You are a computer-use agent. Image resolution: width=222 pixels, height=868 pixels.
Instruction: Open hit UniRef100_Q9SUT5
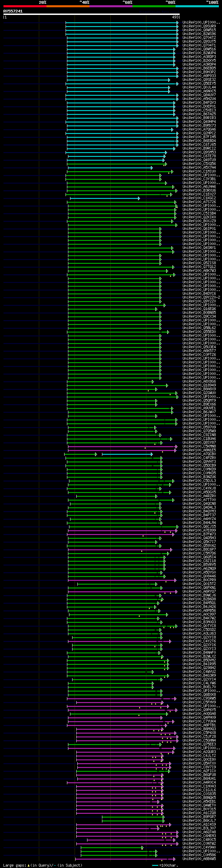pyautogui.click(x=199, y=41)
